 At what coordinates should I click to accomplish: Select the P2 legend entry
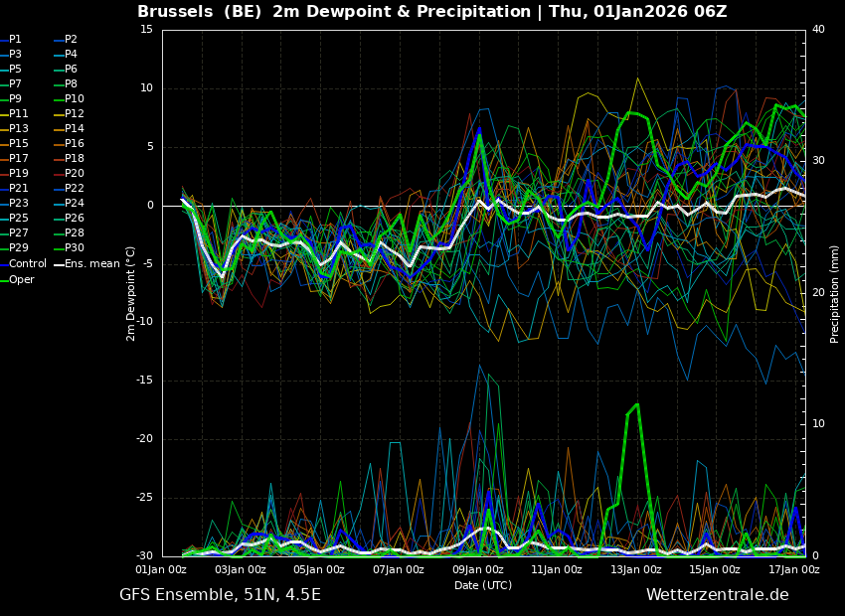pyautogui.click(x=67, y=40)
